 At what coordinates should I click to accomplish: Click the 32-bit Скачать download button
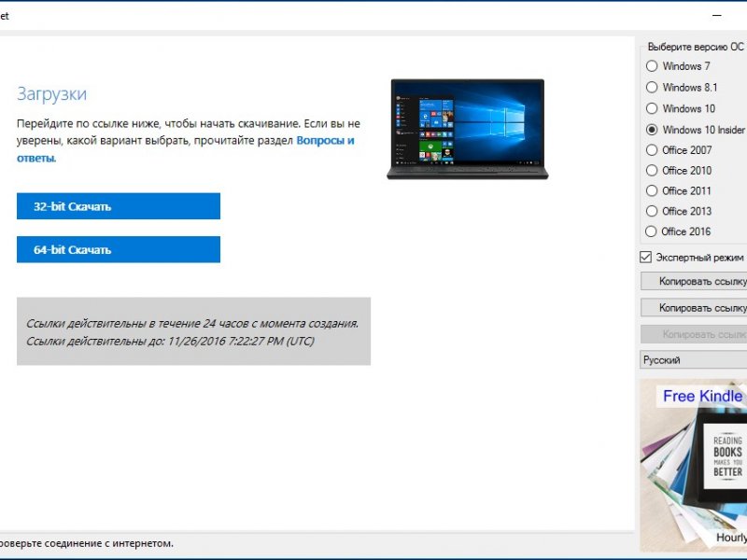coord(119,206)
